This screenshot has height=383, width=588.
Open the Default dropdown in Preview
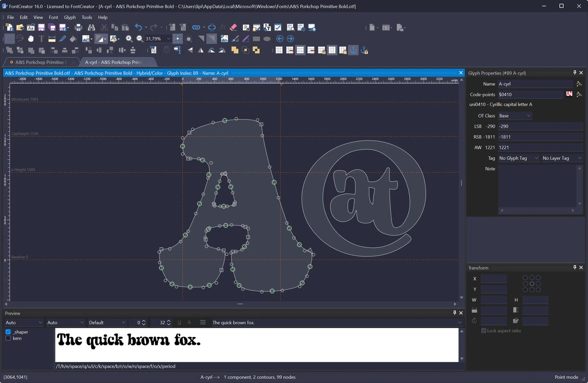pos(107,323)
